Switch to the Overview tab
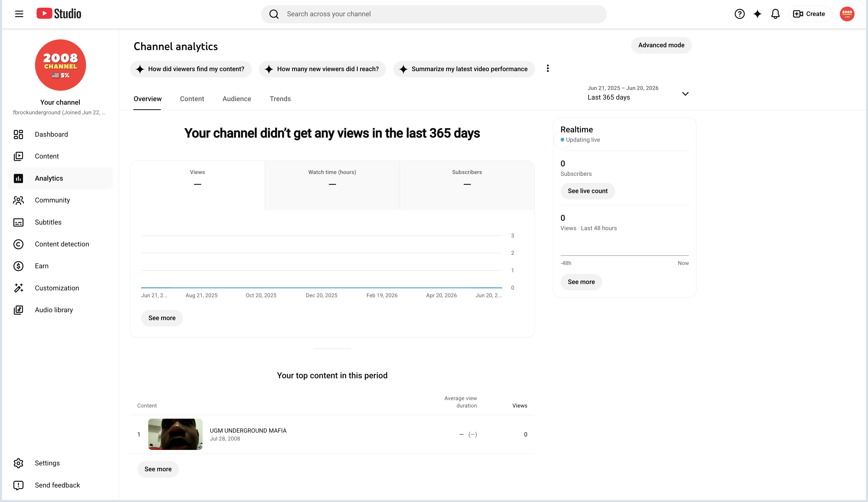The image size is (868, 502). (x=147, y=99)
